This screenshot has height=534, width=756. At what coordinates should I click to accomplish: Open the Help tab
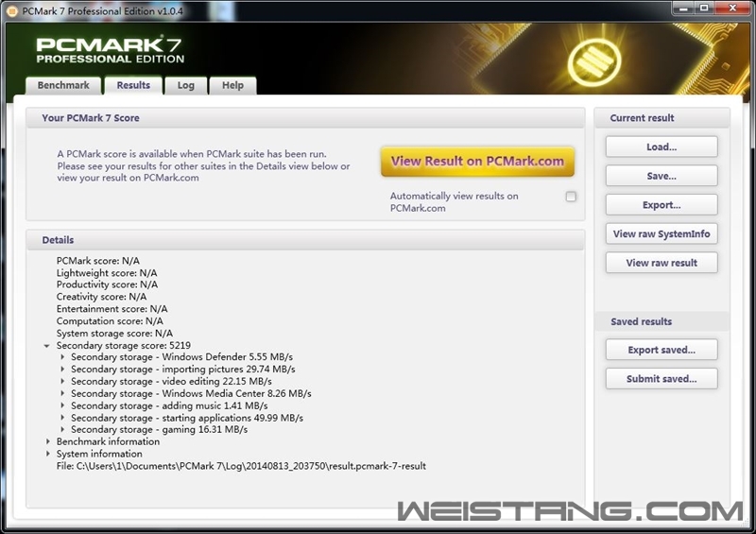tap(232, 85)
